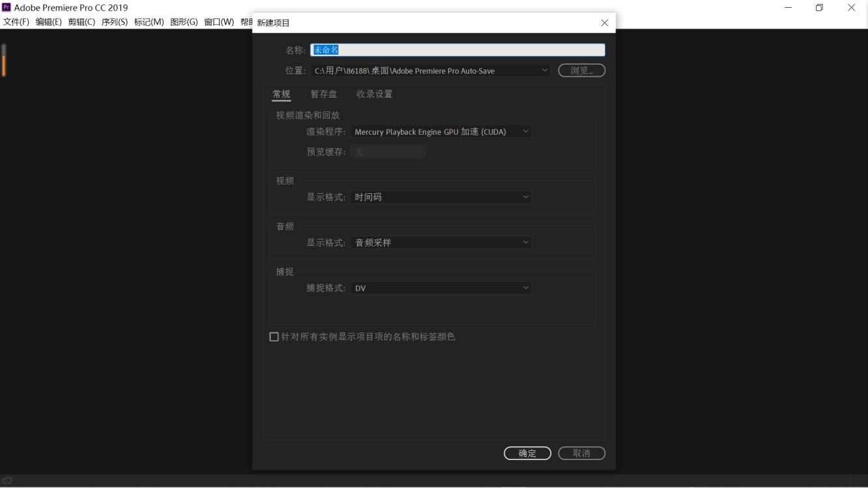Click inside the 名称 text field
This screenshot has width=868, height=488.
click(x=456, y=49)
